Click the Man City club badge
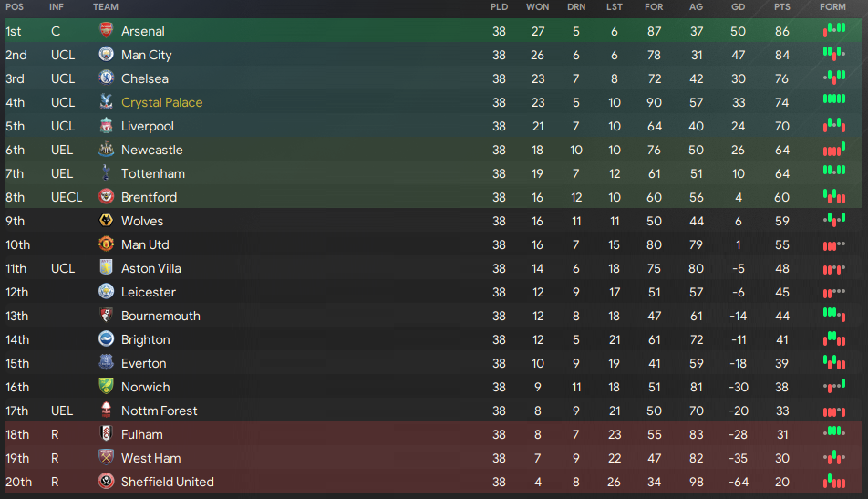The width and height of the screenshot is (868, 499). click(x=106, y=54)
